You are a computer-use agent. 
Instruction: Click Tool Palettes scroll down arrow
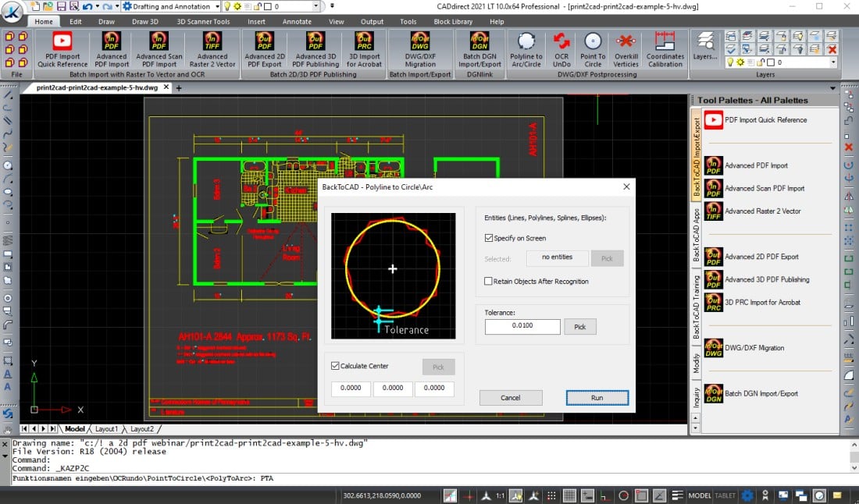[696, 428]
